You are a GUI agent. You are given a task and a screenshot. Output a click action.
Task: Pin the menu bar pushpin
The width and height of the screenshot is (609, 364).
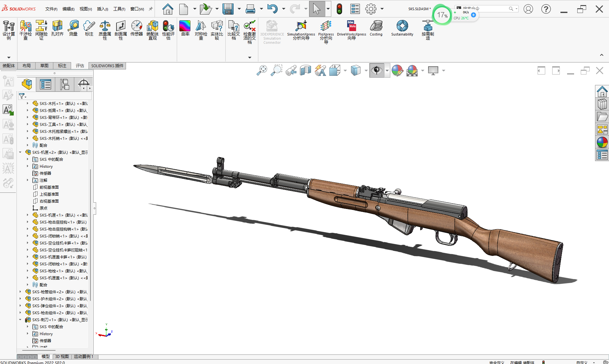pos(151,9)
